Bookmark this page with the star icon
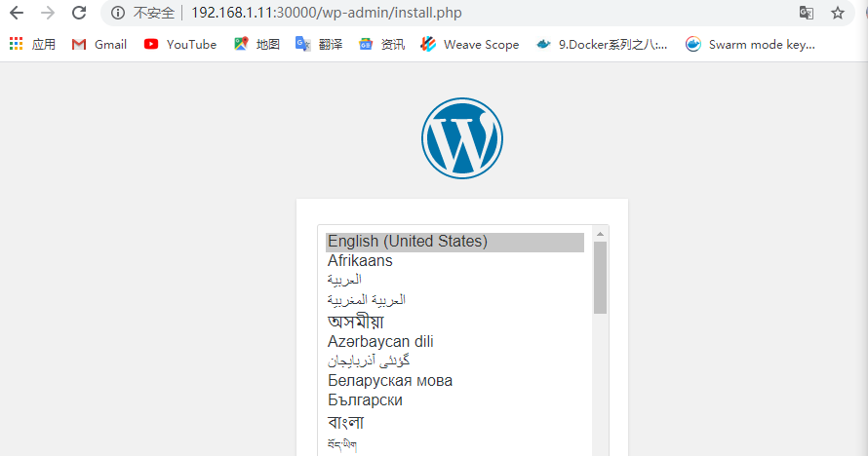 (838, 13)
